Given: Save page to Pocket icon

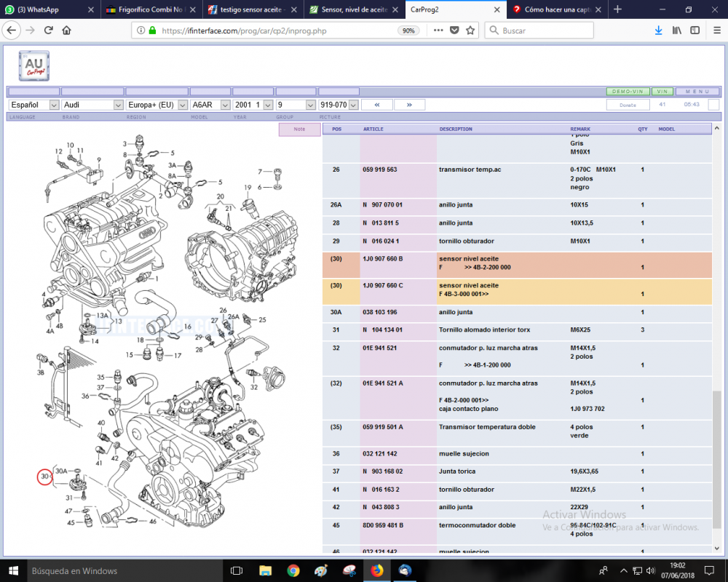Looking at the screenshot, I should pyautogui.click(x=454, y=31).
